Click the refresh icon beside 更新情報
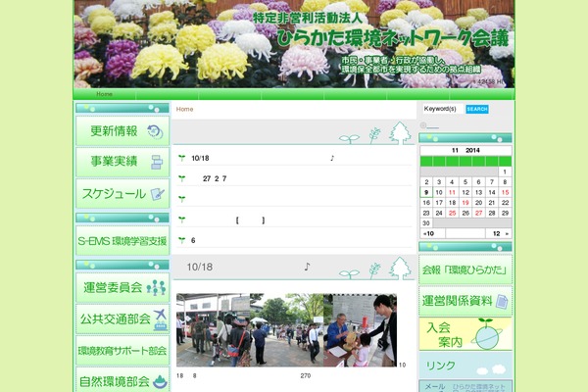 tap(155, 131)
